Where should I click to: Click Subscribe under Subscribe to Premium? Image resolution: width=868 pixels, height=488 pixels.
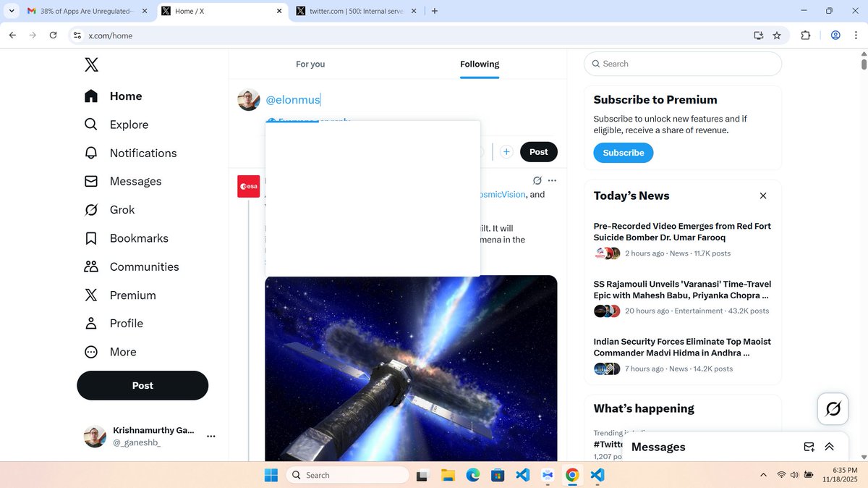623,153
